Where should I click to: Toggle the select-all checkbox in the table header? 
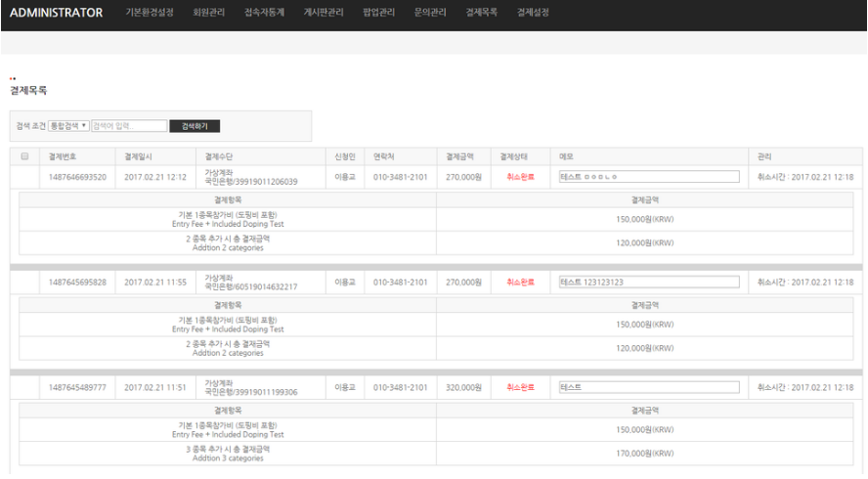coord(24,156)
